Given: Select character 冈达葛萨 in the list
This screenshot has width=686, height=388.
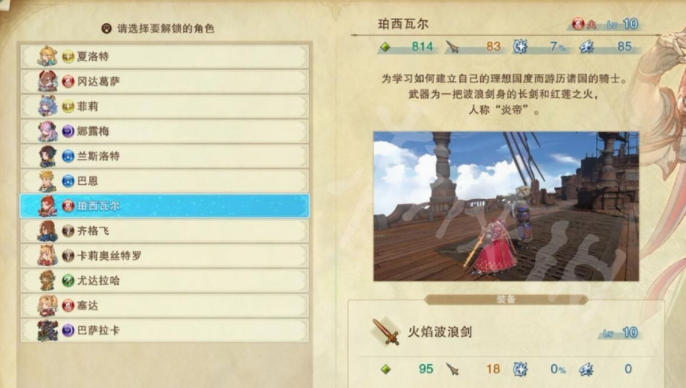Looking at the screenshot, I should [x=164, y=81].
